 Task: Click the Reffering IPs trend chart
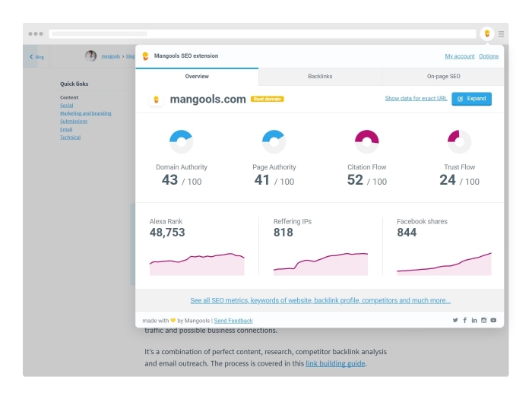point(321,264)
